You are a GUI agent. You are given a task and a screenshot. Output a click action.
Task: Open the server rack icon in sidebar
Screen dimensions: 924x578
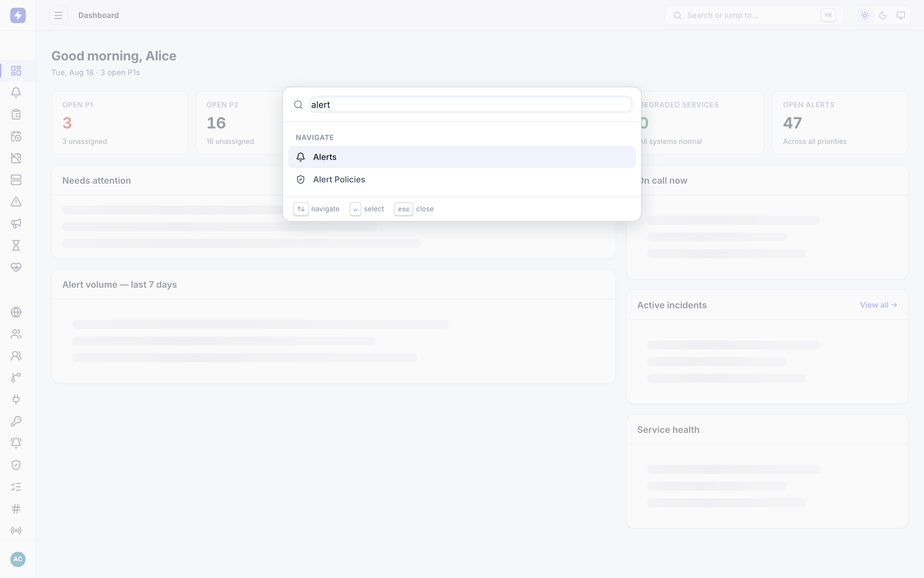point(16,180)
